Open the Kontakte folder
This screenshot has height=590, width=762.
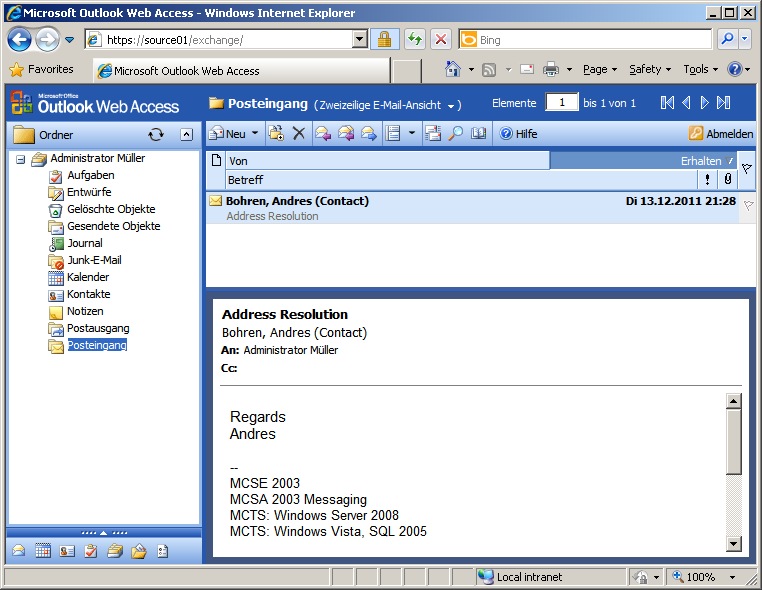pos(88,295)
